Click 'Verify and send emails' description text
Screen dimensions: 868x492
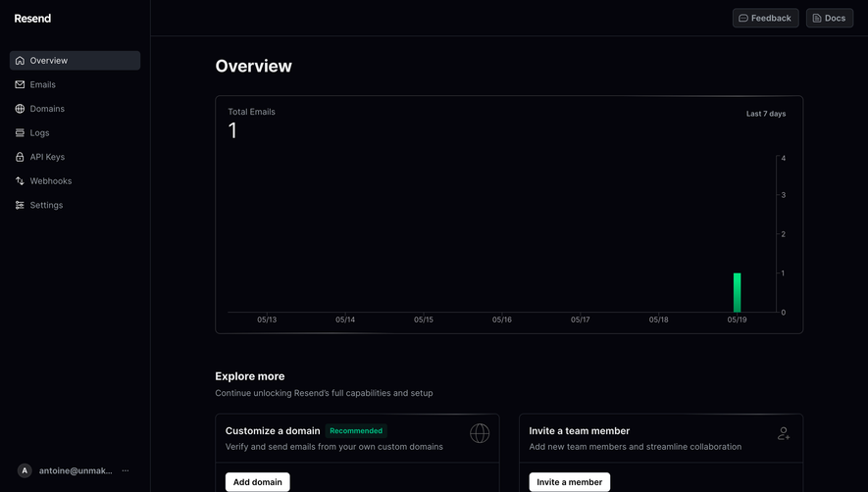333,447
